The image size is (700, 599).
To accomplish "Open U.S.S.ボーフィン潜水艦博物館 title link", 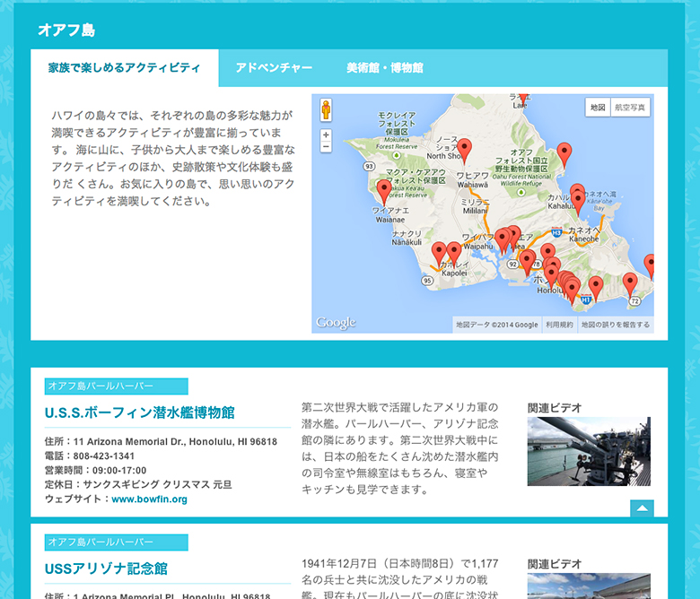I will tap(139, 412).
